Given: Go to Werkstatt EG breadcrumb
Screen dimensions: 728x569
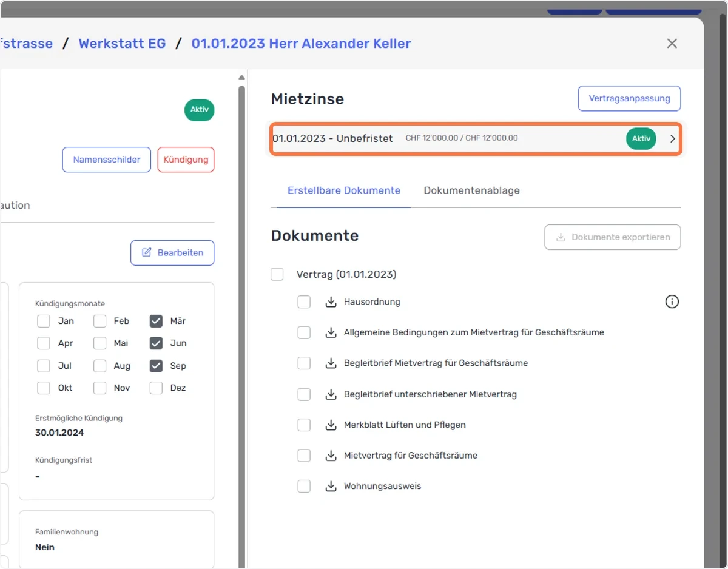Looking at the screenshot, I should point(122,44).
